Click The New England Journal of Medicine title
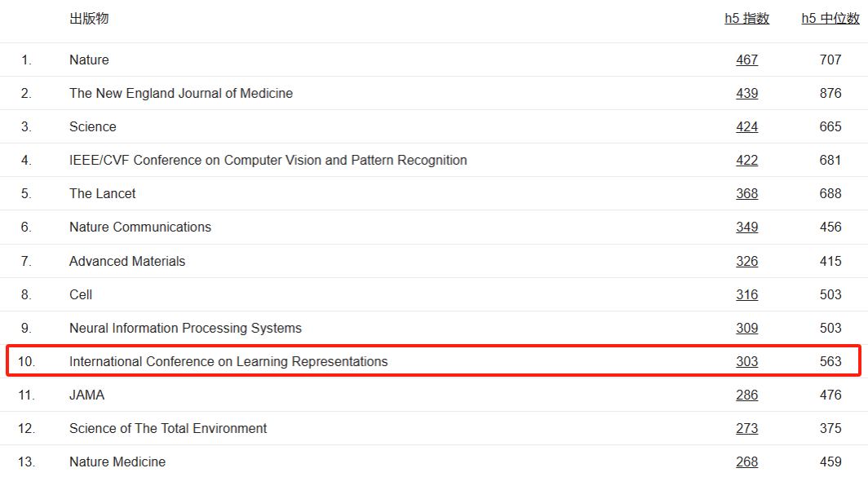This screenshot has height=477, width=868. pyautogui.click(x=181, y=93)
